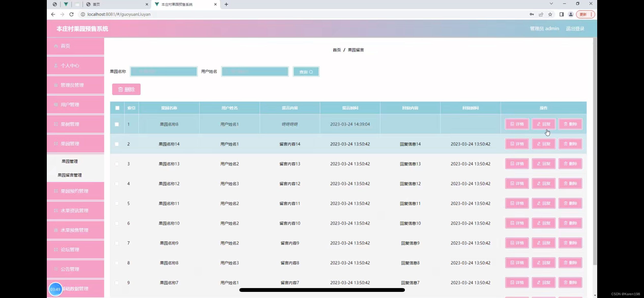Viewport: 644px width, 298px height.
Task: Click 回复 for 留言内容13 row
Action: (544, 164)
